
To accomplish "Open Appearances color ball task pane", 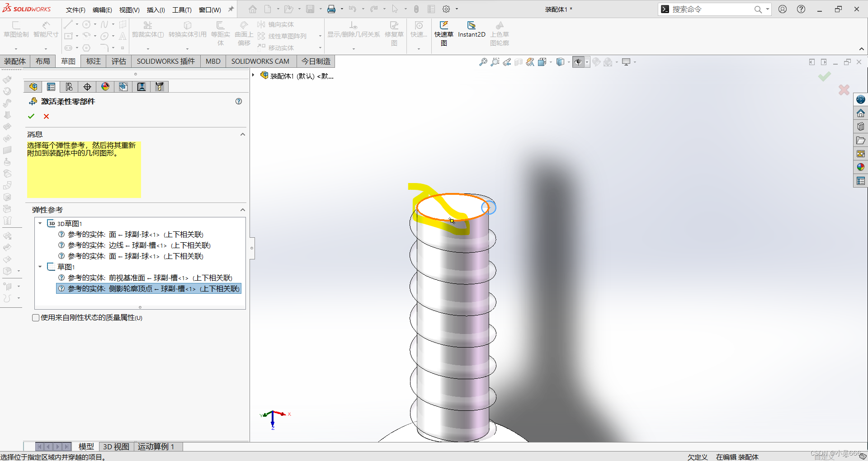I will (861, 167).
